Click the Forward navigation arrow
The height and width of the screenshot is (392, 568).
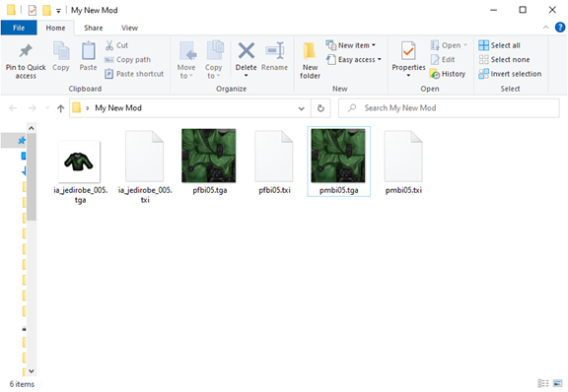pyautogui.click(x=33, y=108)
